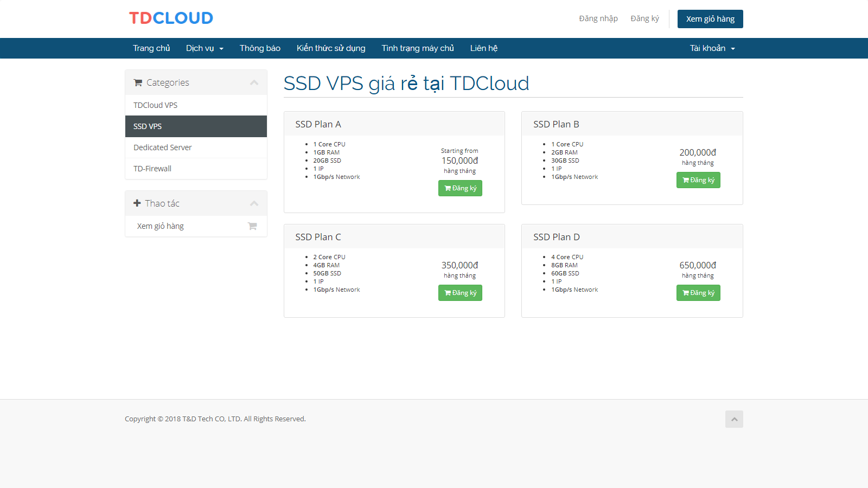
Task: Click the Xem giỏ hàng header button
Action: click(710, 19)
